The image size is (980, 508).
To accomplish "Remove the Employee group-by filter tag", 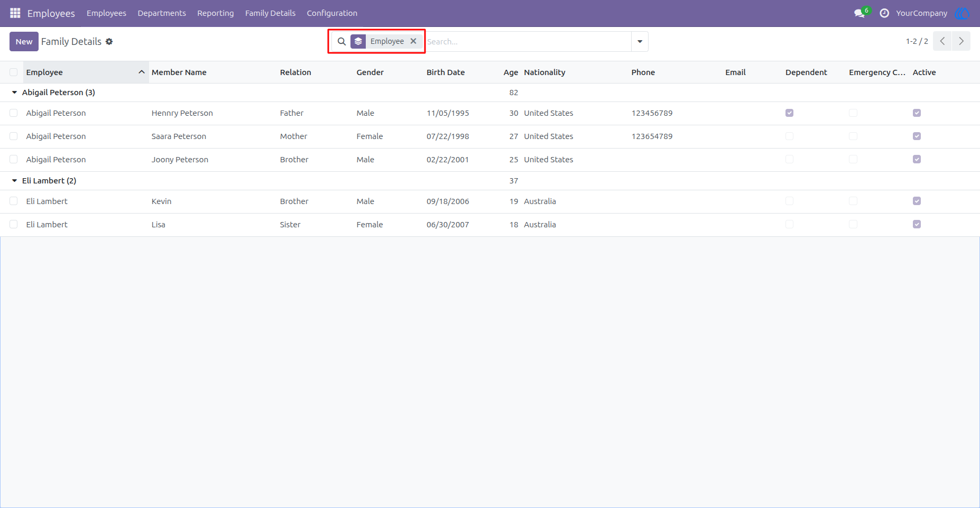I will click(413, 41).
